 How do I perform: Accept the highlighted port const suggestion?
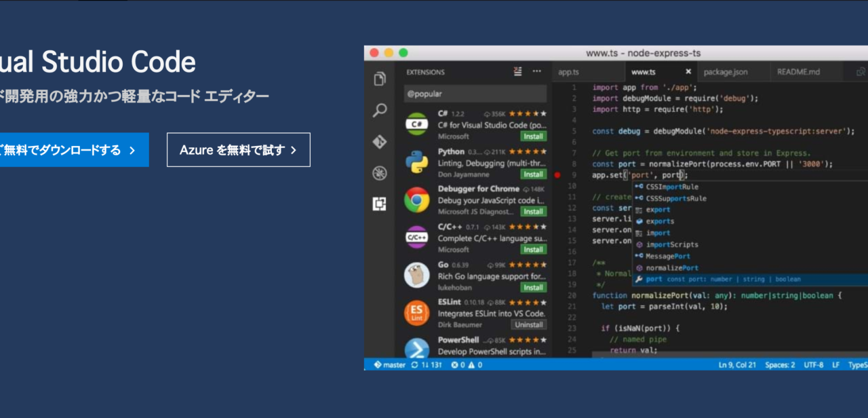750,279
